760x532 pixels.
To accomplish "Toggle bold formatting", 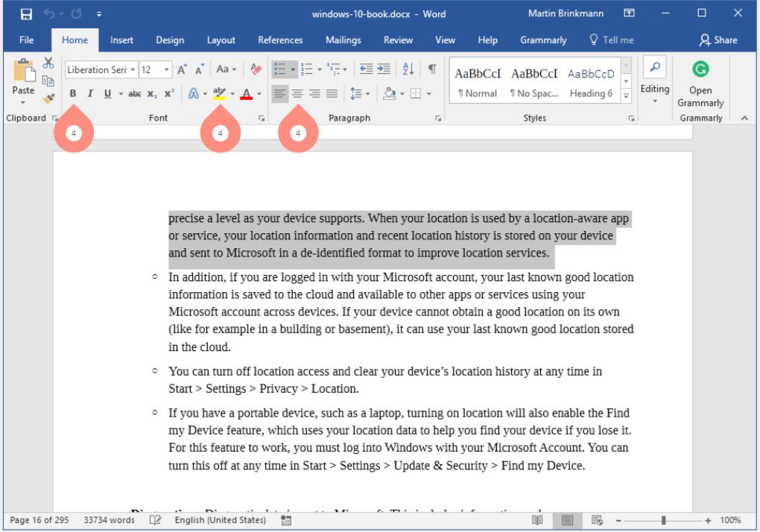I will 73,93.
